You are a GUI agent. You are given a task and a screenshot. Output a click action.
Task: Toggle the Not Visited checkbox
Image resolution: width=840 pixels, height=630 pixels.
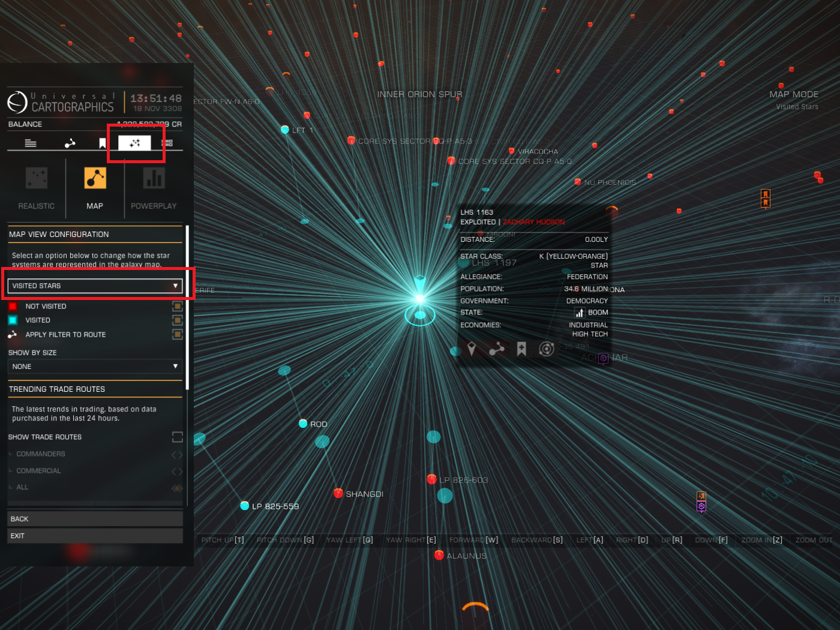point(177,306)
